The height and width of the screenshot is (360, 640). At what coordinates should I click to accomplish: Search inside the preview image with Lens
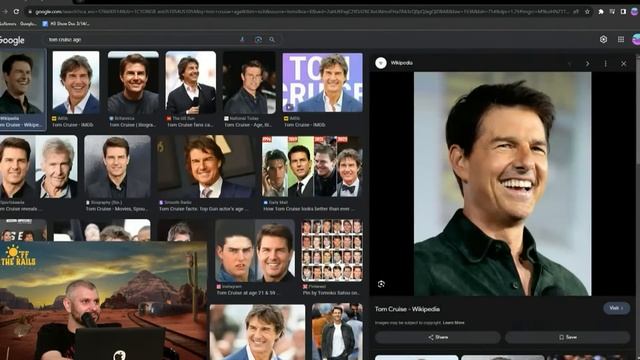click(x=381, y=284)
